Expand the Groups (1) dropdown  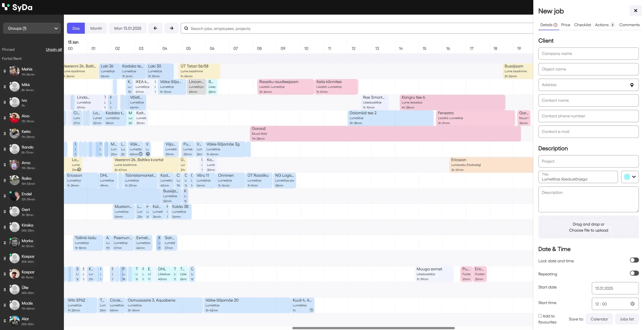pos(32,28)
